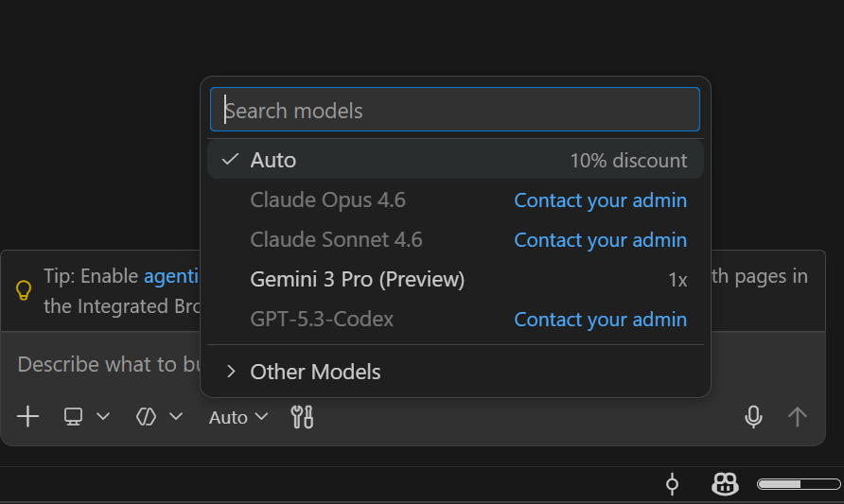Click the source control commit icon in status bar
844x504 pixels.
(x=672, y=484)
